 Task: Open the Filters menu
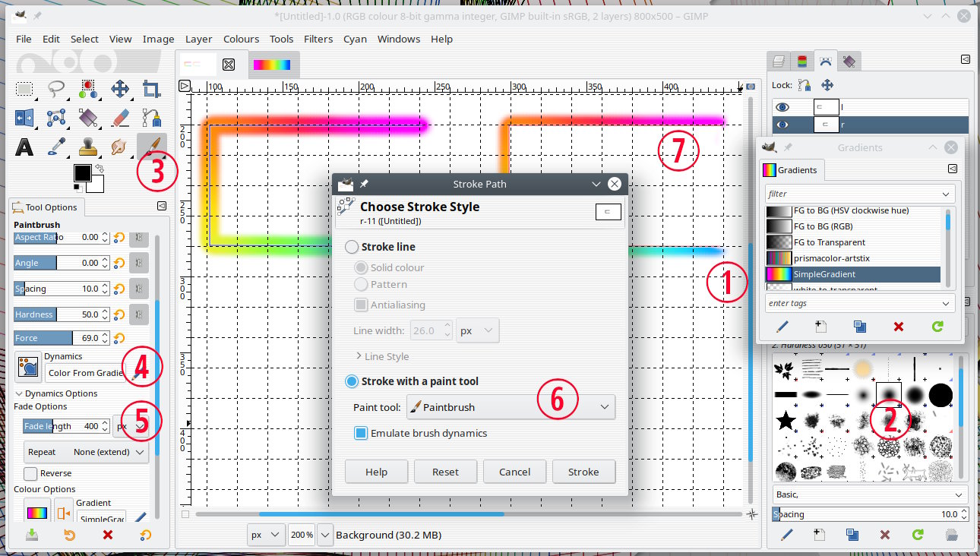click(x=318, y=39)
